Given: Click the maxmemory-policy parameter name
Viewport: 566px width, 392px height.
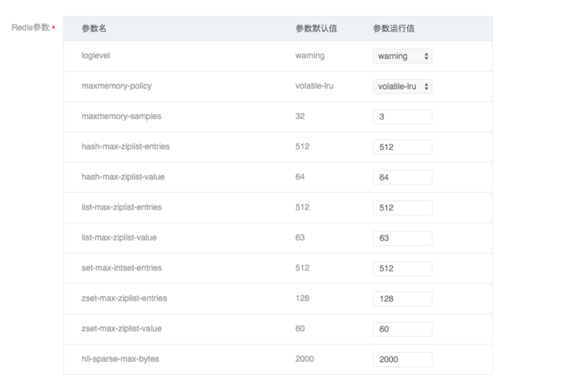Looking at the screenshot, I should click(x=116, y=86).
